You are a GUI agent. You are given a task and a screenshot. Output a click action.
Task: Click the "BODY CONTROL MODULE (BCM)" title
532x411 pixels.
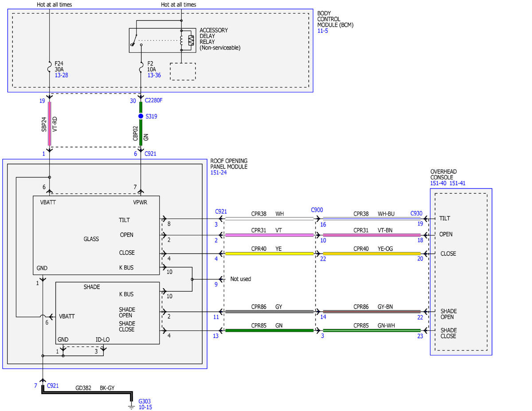point(335,19)
